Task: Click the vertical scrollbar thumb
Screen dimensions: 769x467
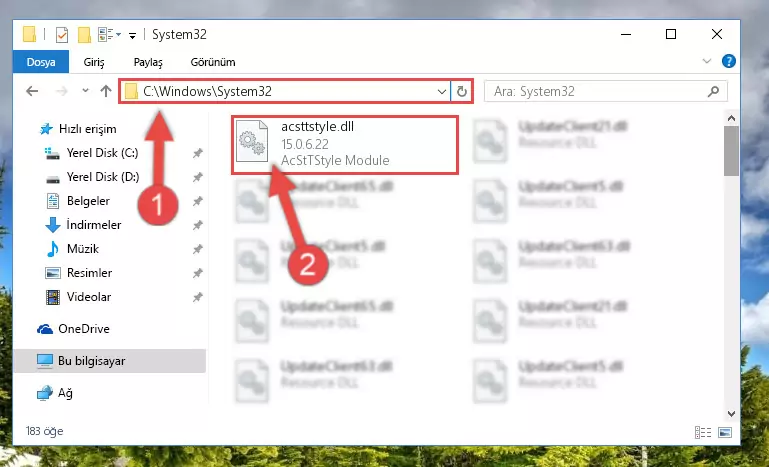Action: tap(731, 151)
